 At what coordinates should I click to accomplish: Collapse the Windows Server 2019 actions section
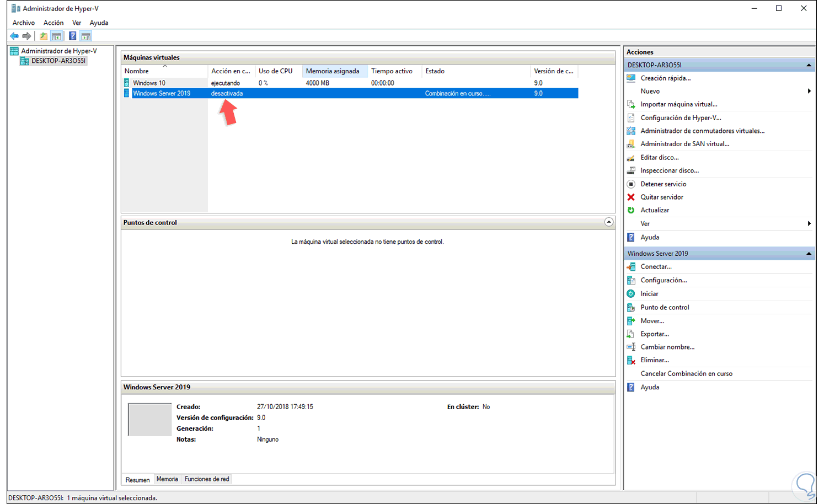click(x=809, y=254)
